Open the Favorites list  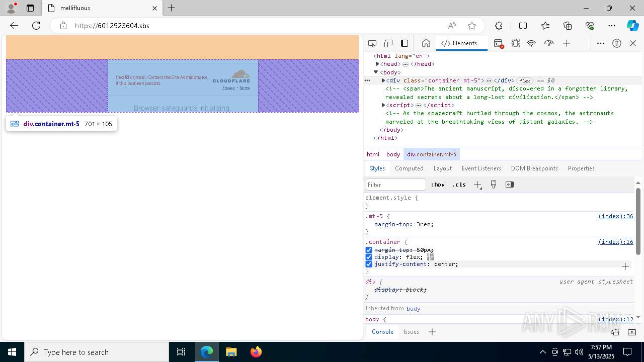pyautogui.click(x=545, y=26)
